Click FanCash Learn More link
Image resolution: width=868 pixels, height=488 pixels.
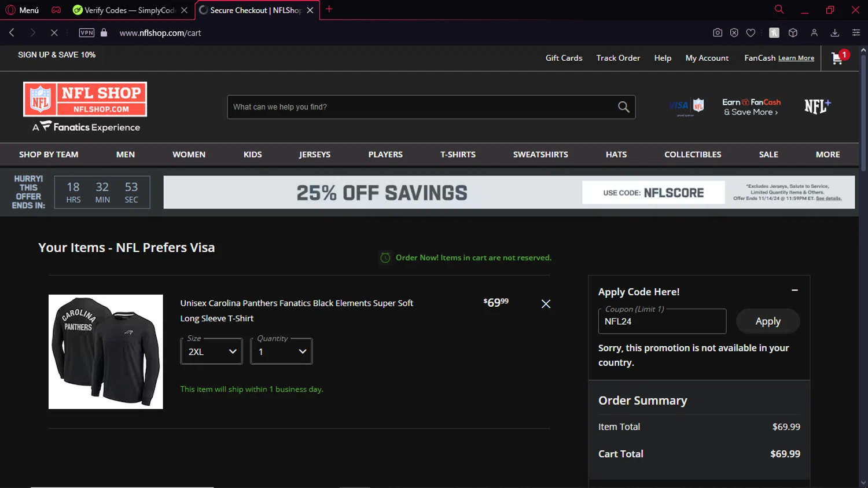coord(796,58)
